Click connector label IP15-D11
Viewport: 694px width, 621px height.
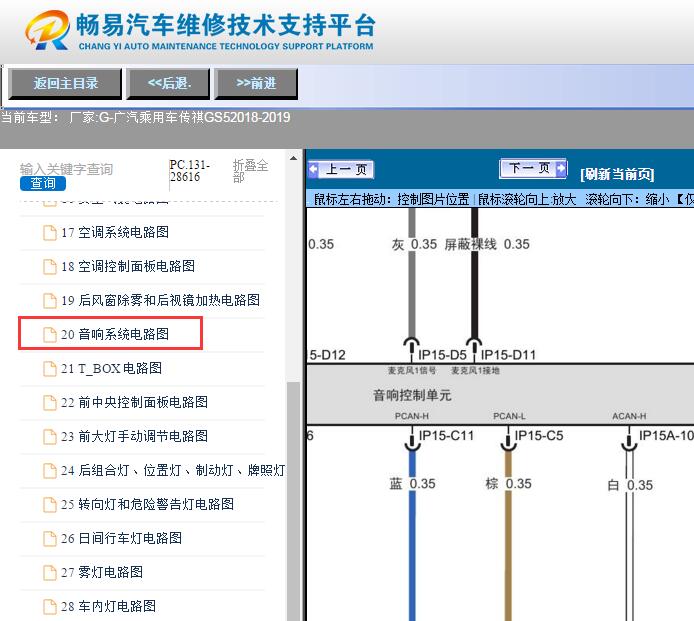pyautogui.click(x=508, y=355)
